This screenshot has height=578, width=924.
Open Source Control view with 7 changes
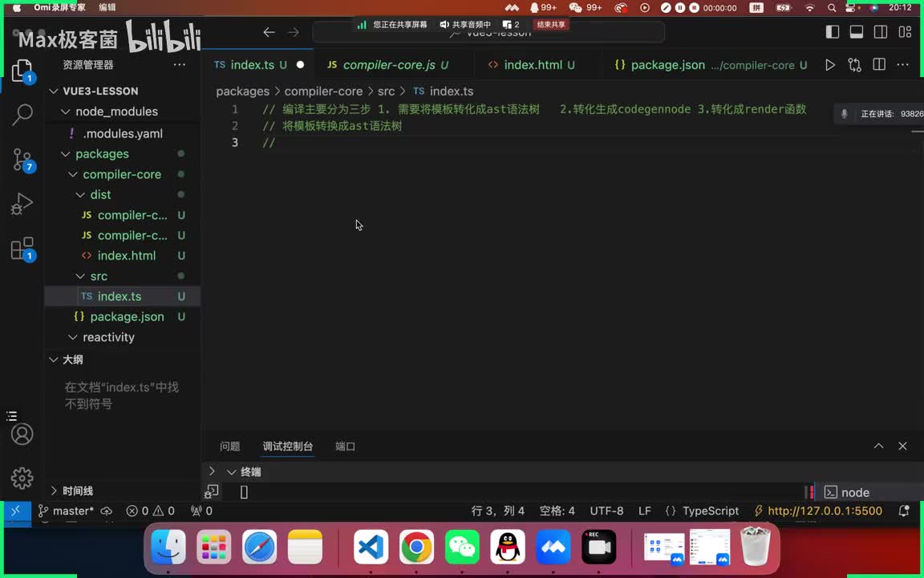tap(22, 159)
